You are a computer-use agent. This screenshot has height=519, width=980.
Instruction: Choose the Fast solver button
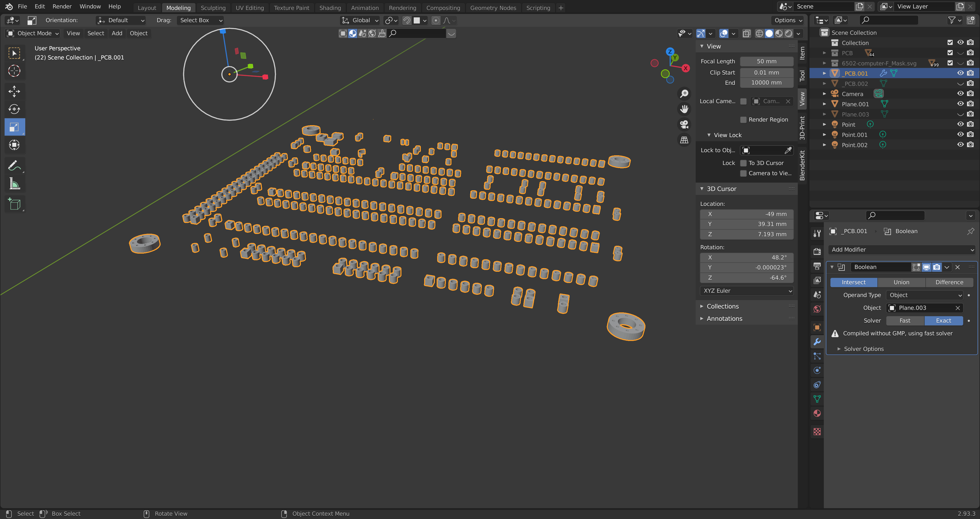click(905, 321)
